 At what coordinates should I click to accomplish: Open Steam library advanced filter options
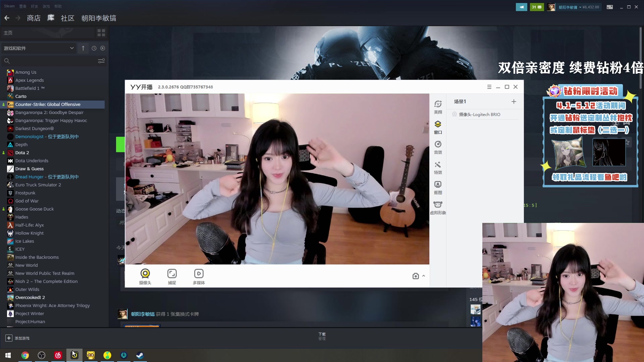click(x=101, y=61)
